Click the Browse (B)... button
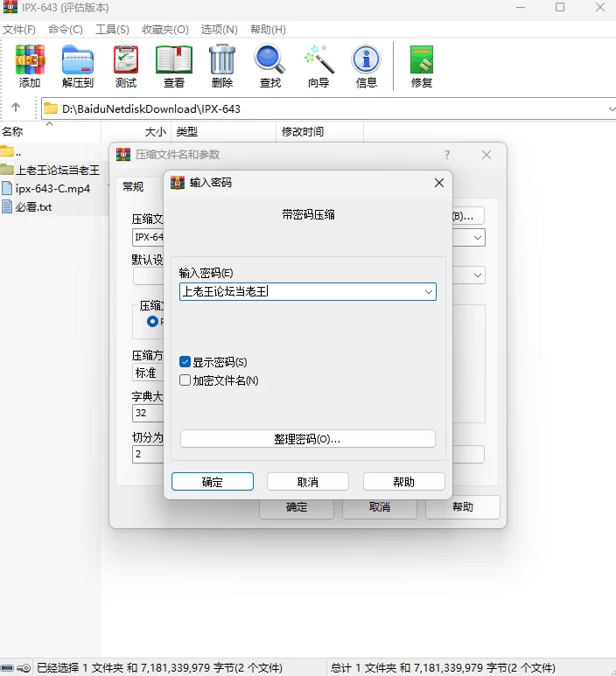 point(468,216)
